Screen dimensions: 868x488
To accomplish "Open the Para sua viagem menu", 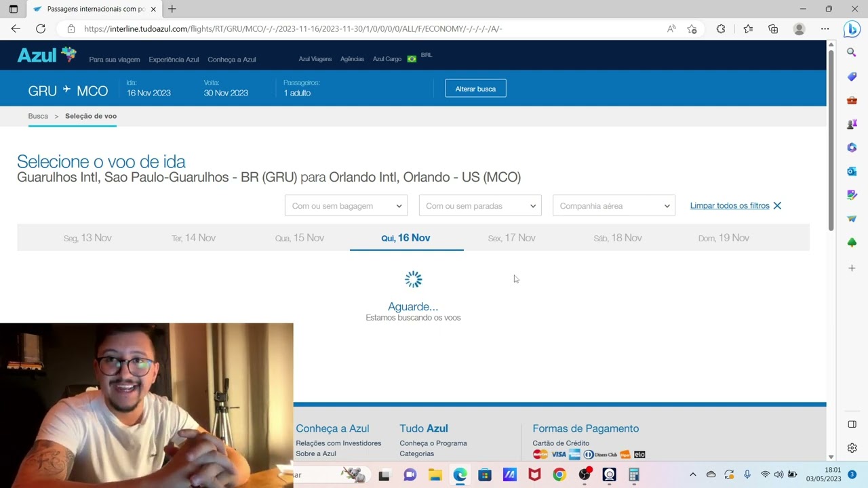I will 115,60.
